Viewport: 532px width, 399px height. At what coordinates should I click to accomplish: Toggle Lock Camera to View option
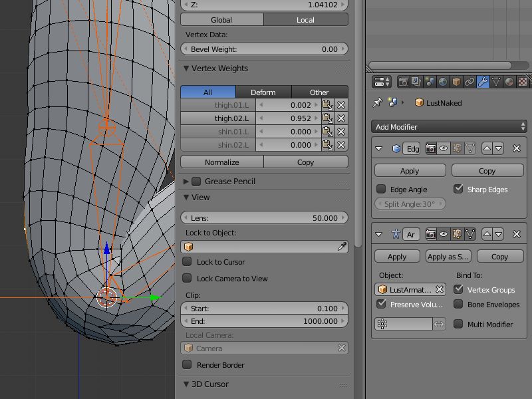[188, 278]
